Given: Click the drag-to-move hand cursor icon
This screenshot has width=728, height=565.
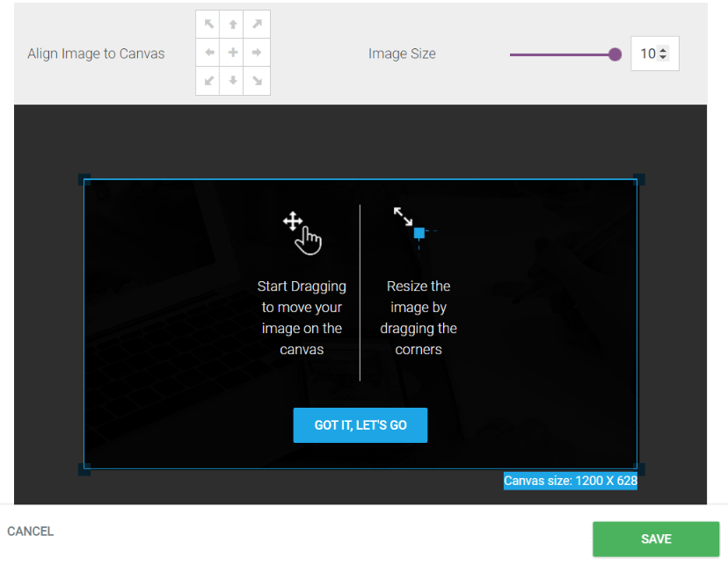Looking at the screenshot, I should coord(302,234).
